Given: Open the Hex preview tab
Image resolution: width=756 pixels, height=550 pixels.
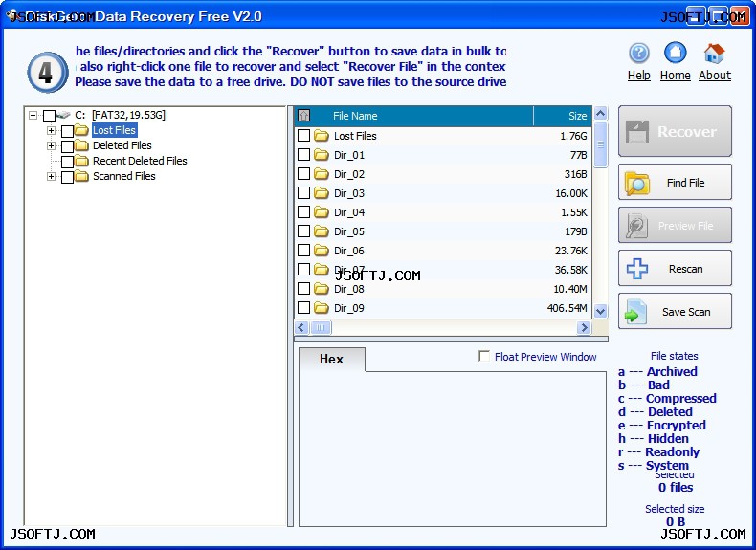Looking at the screenshot, I should coord(332,359).
